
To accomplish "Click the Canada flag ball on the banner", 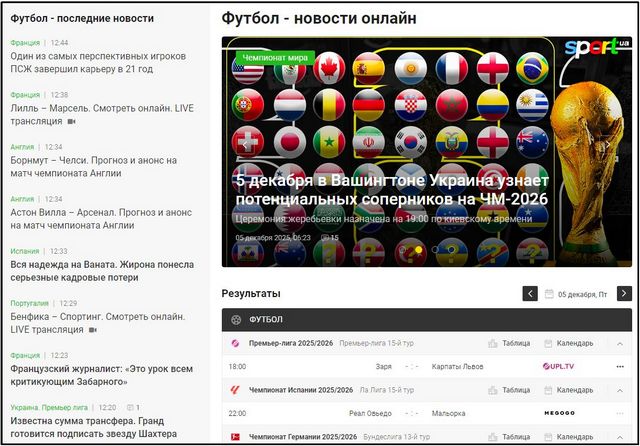I will 329,68.
